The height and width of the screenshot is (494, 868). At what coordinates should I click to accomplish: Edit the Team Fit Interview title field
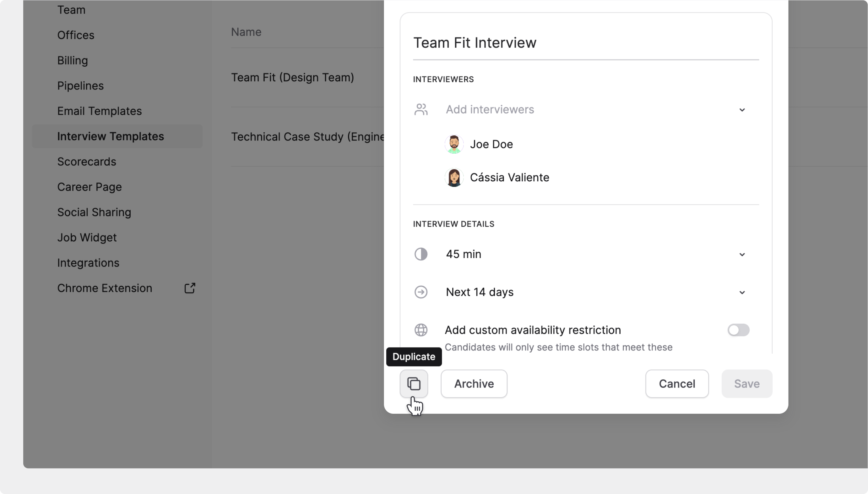click(x=585, y=43)
